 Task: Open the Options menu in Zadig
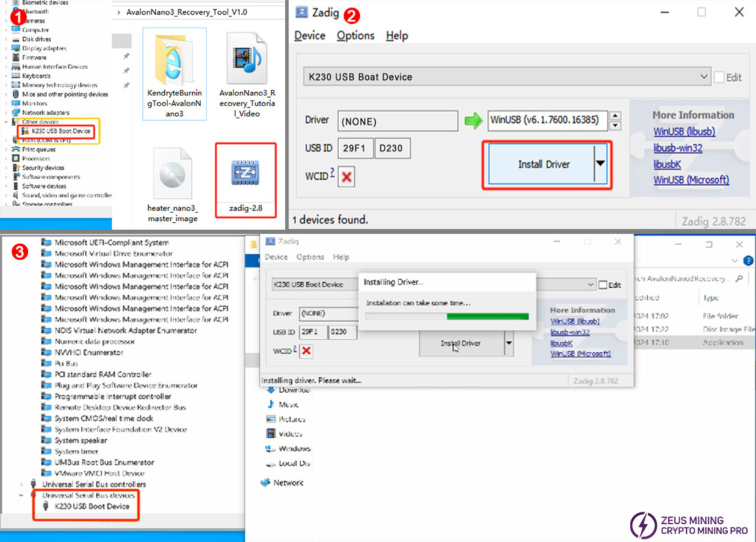pyautogui.click(x=355, y=36)
